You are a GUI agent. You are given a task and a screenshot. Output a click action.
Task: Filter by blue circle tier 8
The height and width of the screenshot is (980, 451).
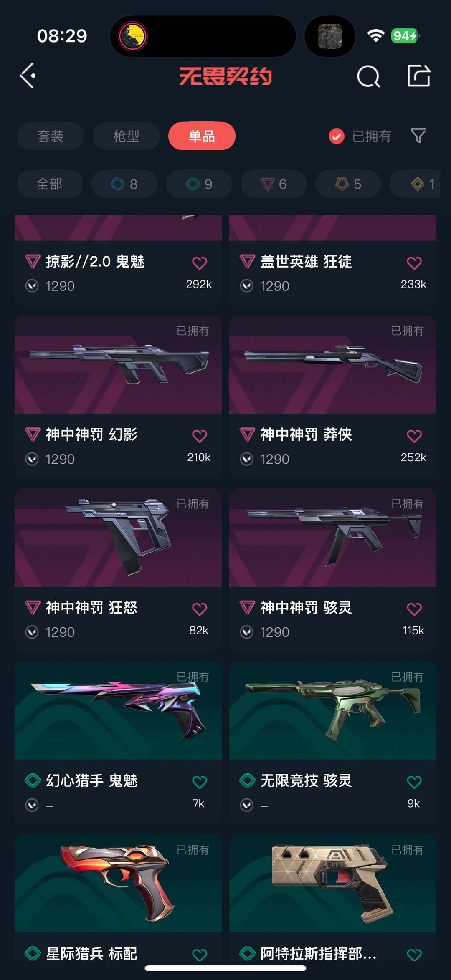[x=124, y=184]
